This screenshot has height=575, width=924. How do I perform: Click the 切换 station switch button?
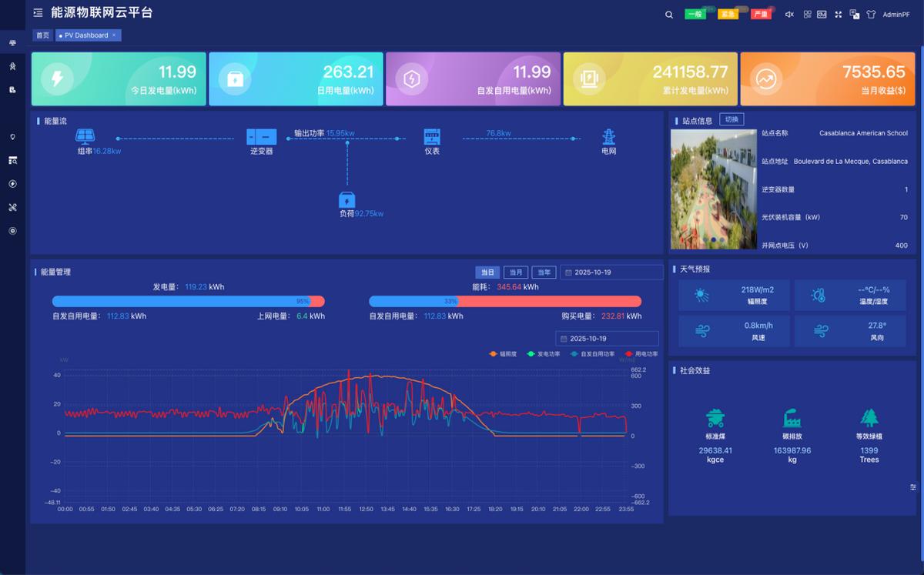point(731,119)
